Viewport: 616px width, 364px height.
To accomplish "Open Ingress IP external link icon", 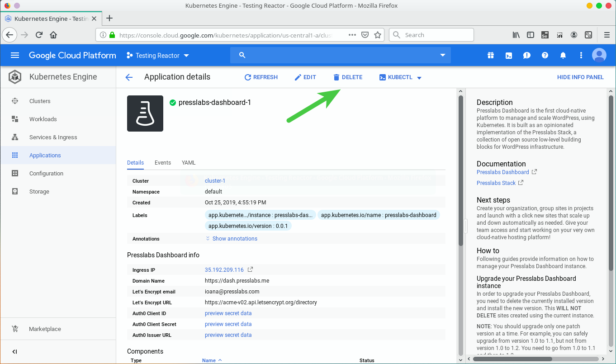I will click(250, 269).
